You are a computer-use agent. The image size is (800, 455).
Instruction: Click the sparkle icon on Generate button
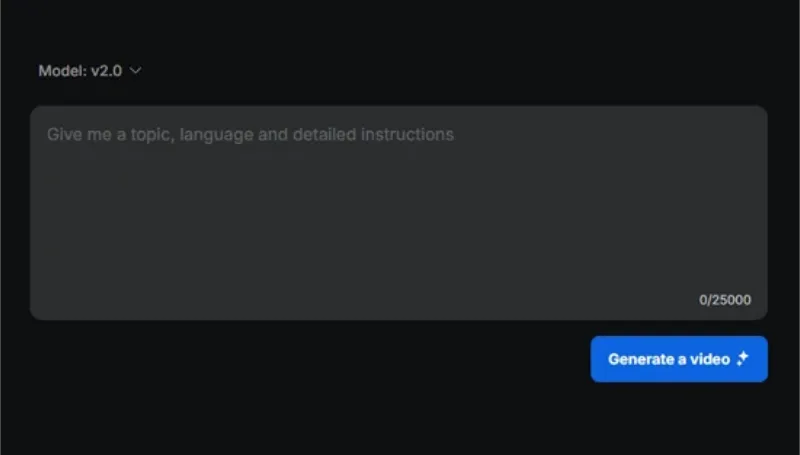point(743,359)
